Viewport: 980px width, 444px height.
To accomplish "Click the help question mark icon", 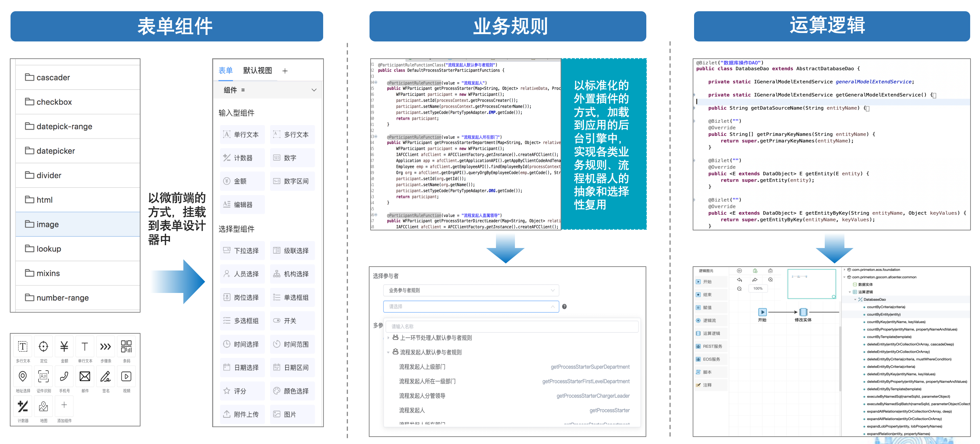I will pos(564,307).
